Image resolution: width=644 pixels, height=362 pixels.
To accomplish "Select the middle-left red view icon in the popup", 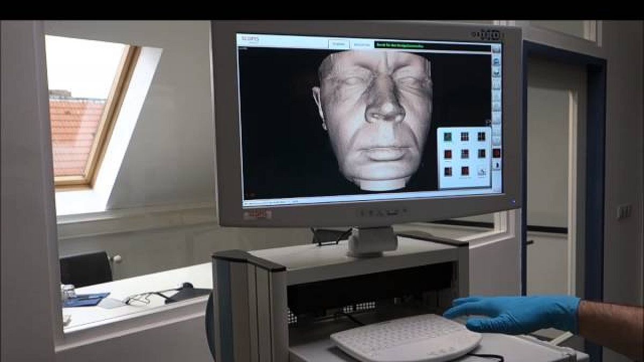I will 447,154.
